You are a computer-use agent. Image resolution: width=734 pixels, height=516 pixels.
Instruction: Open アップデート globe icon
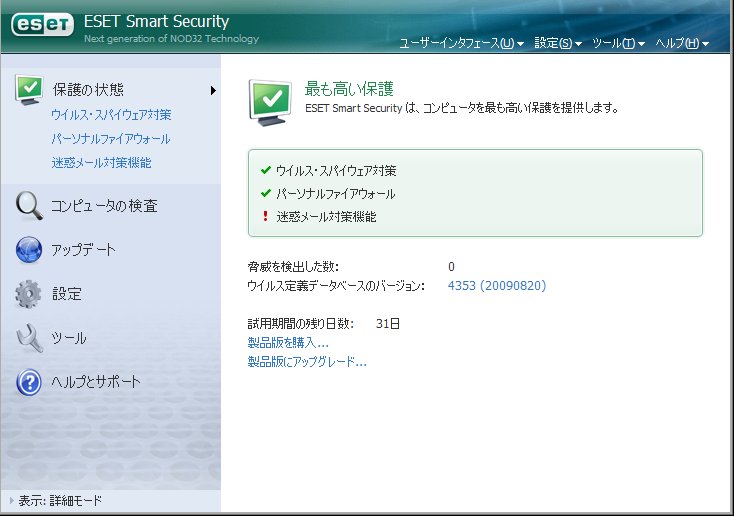point(29,249)
